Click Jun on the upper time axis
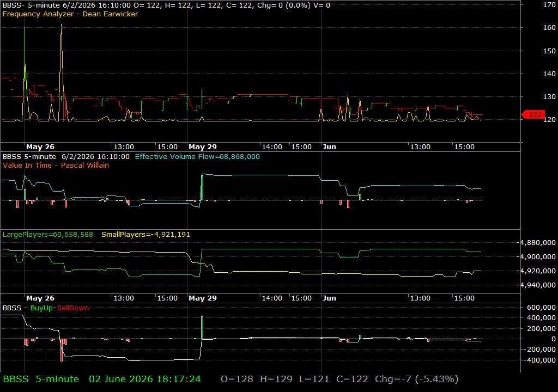This screenshot has width=558, height=392. click(329, 146)
